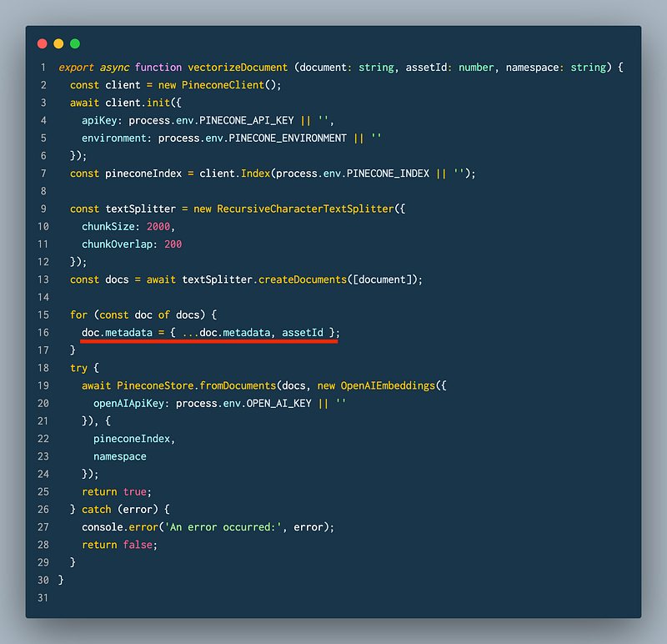Click 'createDocuments' on line 13
Screen dimensions: 667x644
303,279
